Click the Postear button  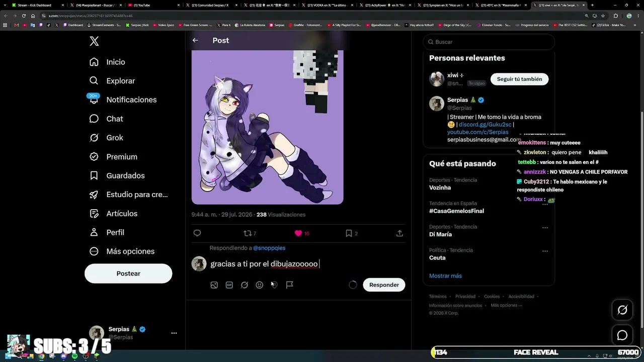[128, 274]
